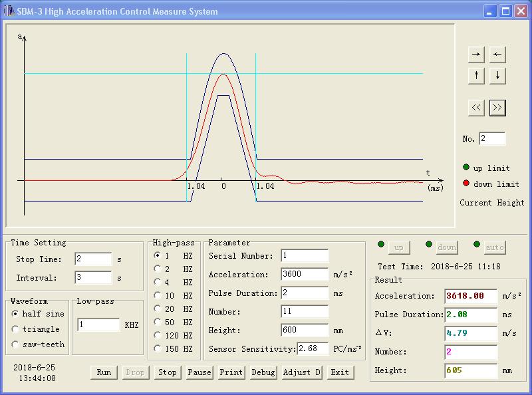Viewport: 532px width, 395px height.
Task: Focus the Serial Number field
Action: 305,256
